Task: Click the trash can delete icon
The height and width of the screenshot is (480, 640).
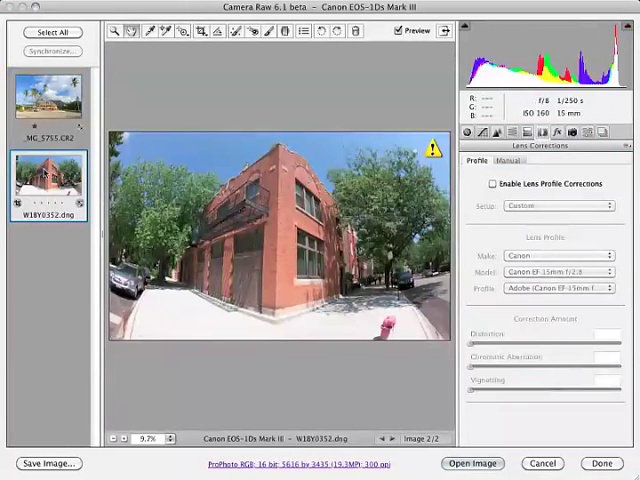Action: pyautogui.click(x=355, y=32)
